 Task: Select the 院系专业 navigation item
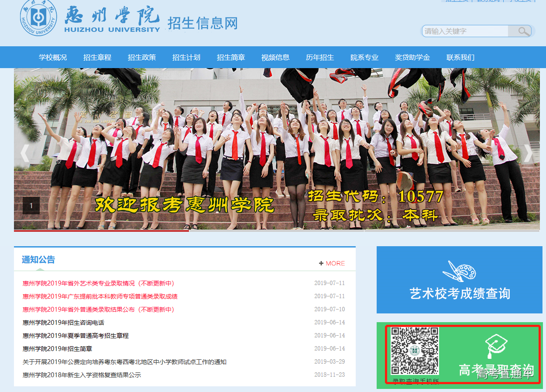(364, 57)
